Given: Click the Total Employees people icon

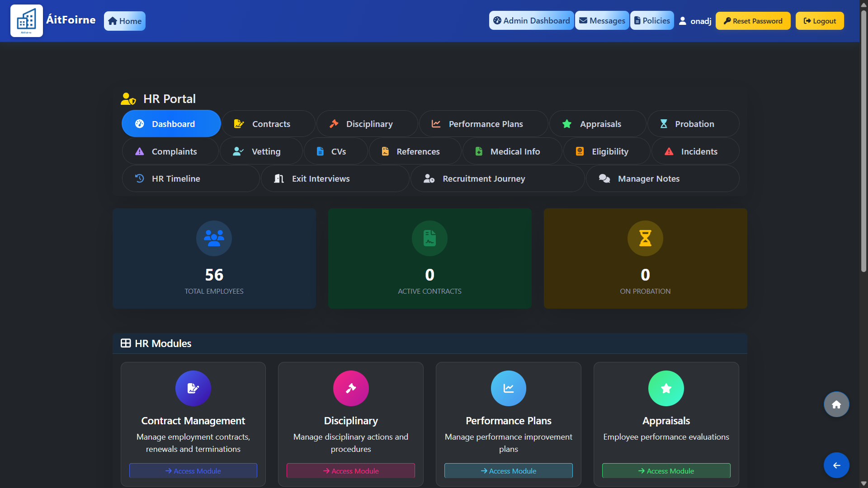Looking at the screenshot, I should [214, 238].
